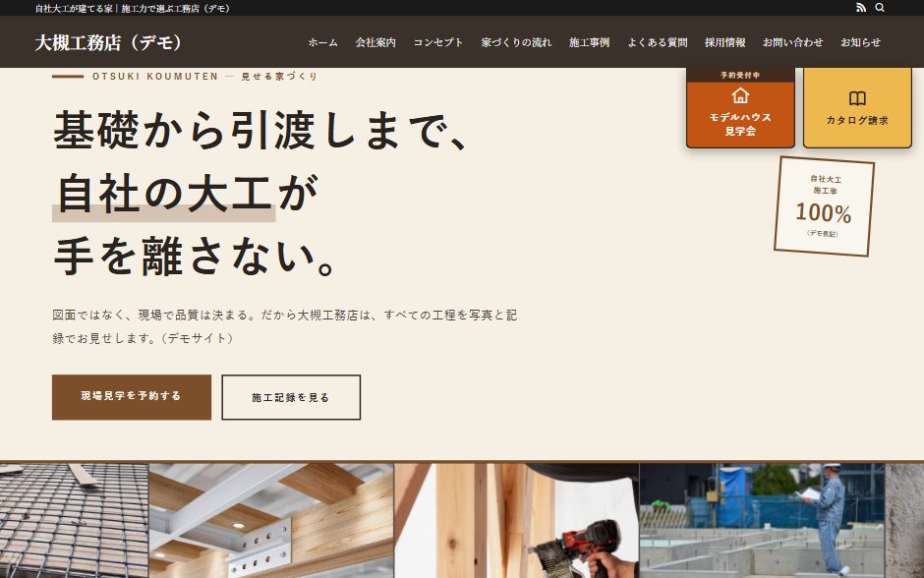Image resolution: width=924 pixels, height=578 pixels.
Task: Open the コンセプト menu item
Action: 438,42
